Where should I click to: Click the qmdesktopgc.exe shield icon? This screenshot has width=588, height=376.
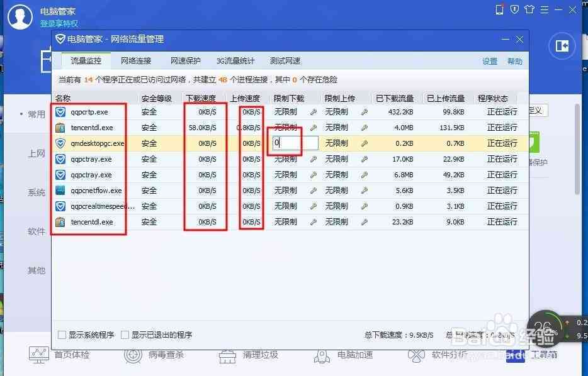point(60,143)
